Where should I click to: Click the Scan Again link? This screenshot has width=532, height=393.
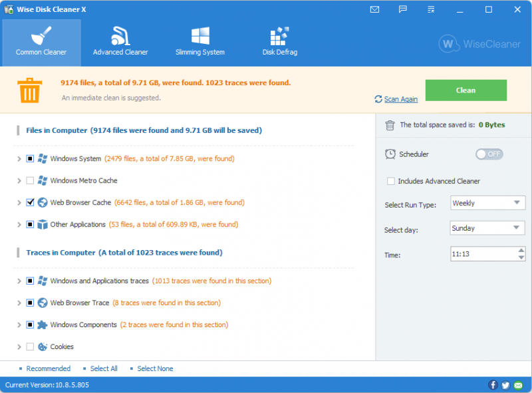click(401, 99)
